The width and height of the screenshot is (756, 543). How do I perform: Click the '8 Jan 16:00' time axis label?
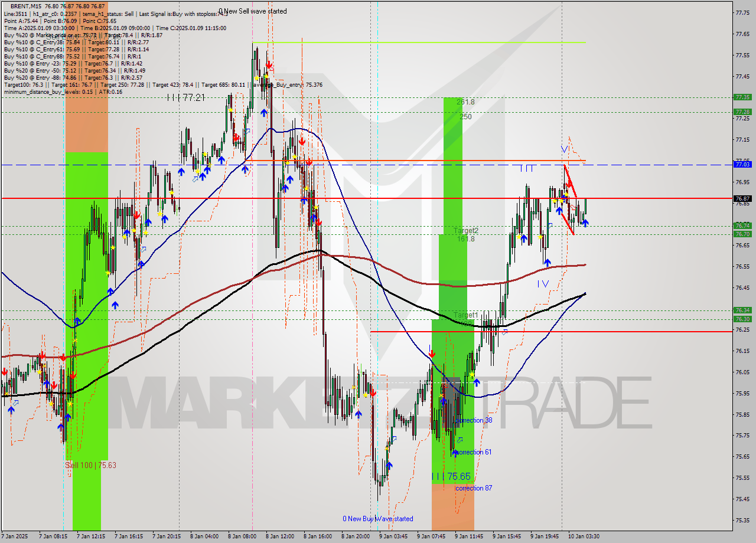coord(318,537)
